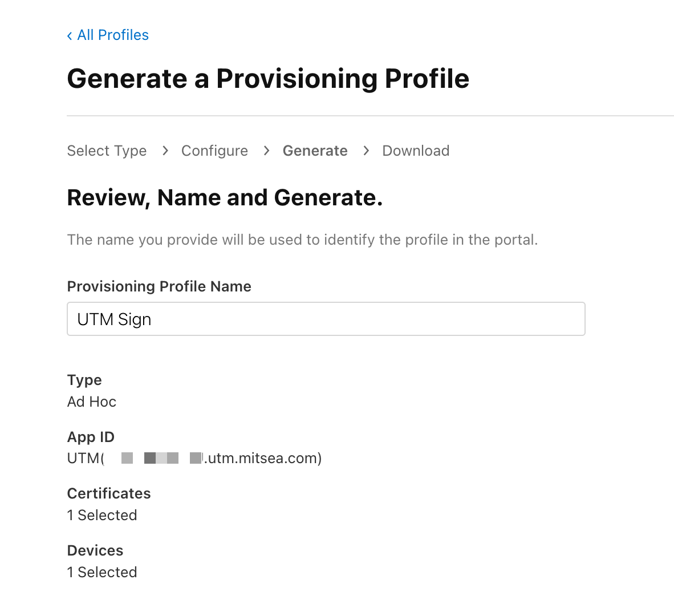Jump to the Download step
Screen dimensions: 674x616
(x=416, y=151)
